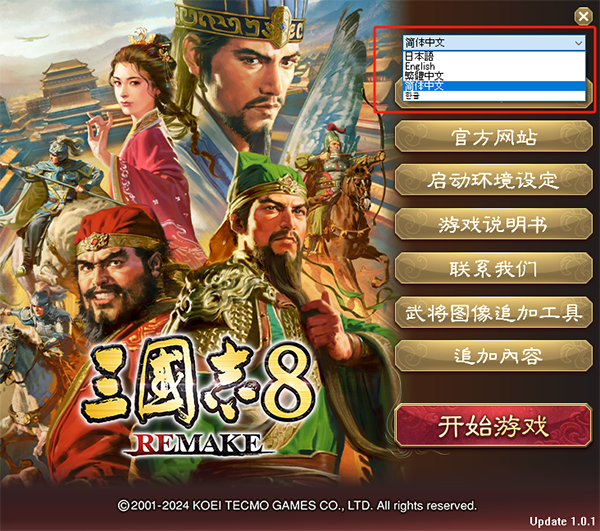Close the launcher with the X icon
The width and height of the screenshot is (600, 531).
(583, 16)
